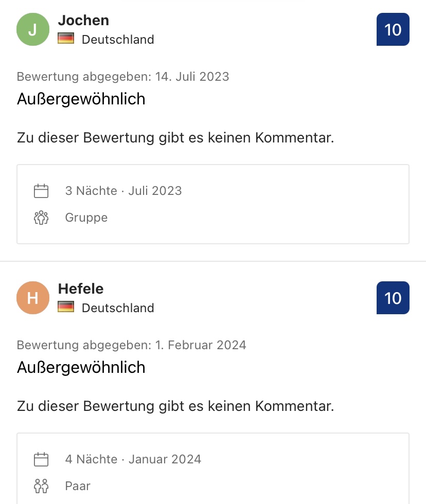Click review date 1. Februar 2024
The height and width of the screenshot is (504, 426).
coord(201,345)
